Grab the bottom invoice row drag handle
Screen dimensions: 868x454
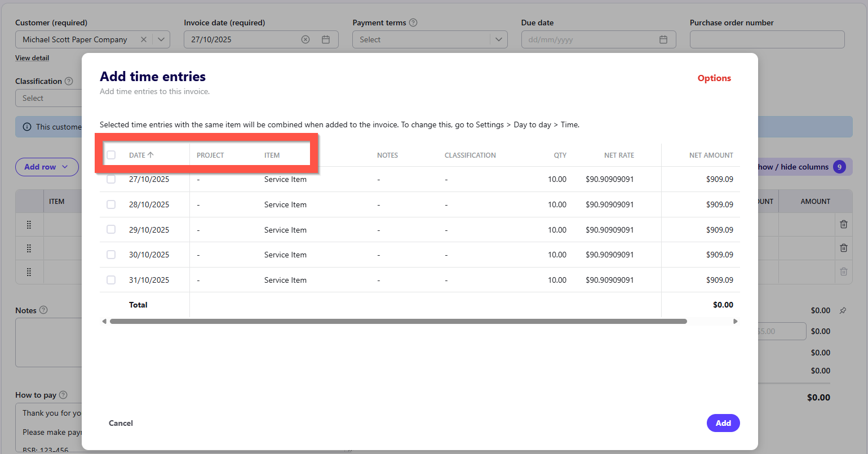(29, 272)
